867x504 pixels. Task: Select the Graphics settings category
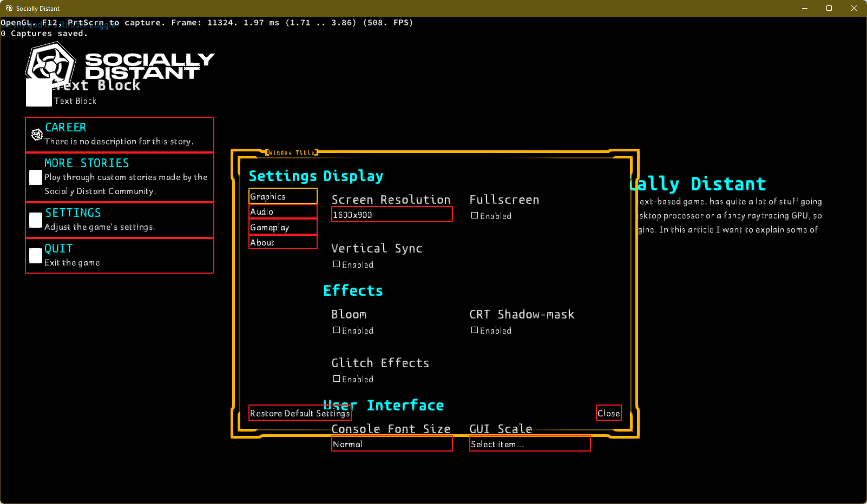point(283,196)
